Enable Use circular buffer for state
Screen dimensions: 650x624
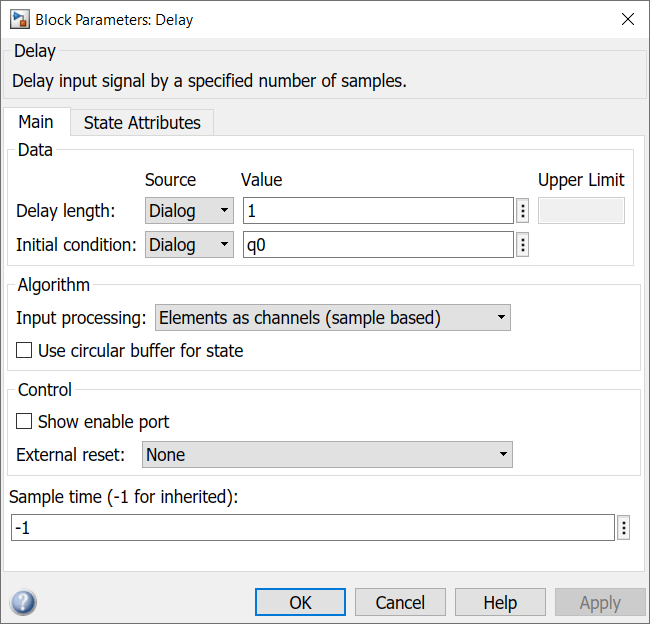click(25, 351)
